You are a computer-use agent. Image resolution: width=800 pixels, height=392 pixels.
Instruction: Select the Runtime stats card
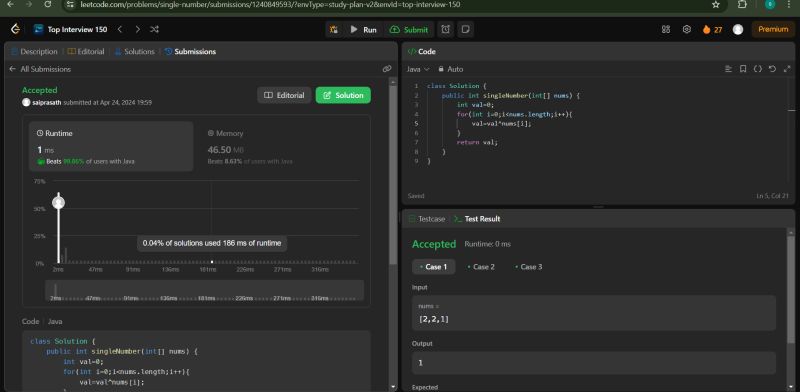click(111, 146)
